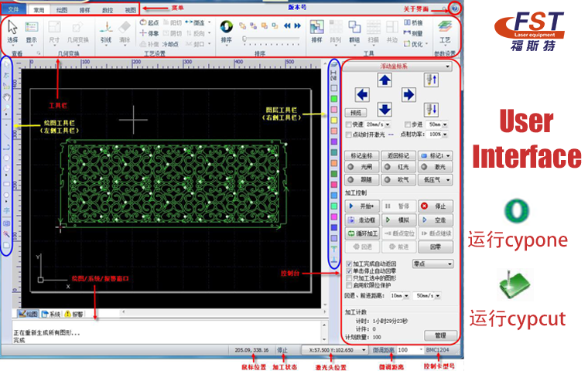
Task: Switch to the 绘图 ribbon tab
Action: tap(62, 10)
